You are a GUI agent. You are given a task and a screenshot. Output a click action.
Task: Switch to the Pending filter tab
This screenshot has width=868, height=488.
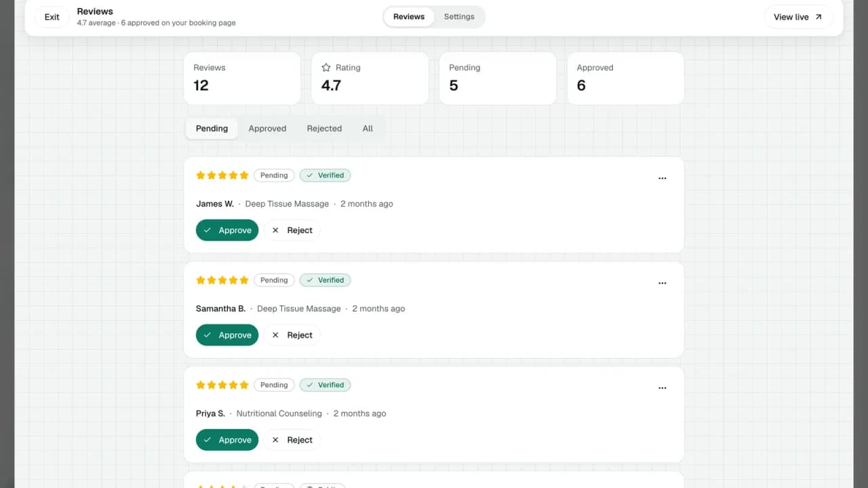(212, 129)
